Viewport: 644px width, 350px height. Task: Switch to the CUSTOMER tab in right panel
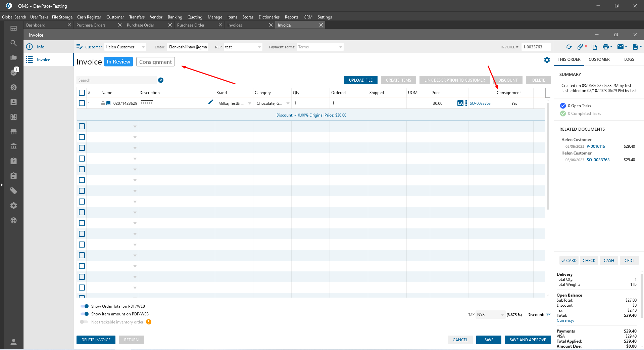click(599, 59)
